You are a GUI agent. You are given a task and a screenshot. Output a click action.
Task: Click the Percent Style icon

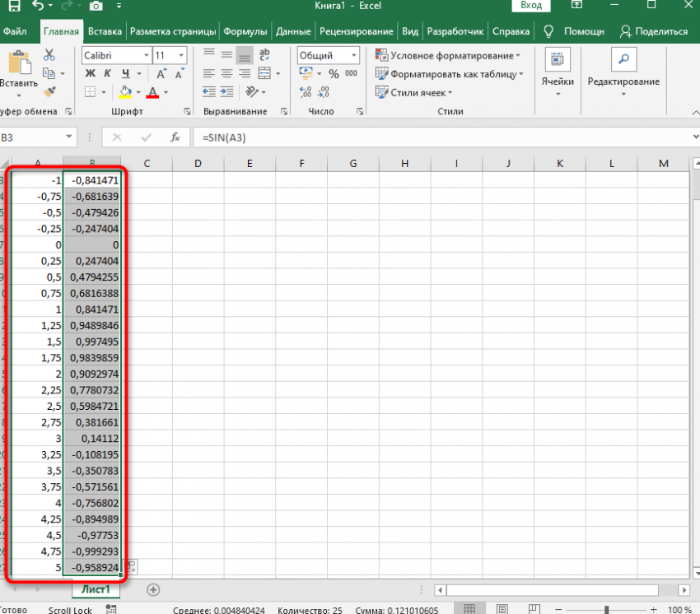(x=334, y=74)
